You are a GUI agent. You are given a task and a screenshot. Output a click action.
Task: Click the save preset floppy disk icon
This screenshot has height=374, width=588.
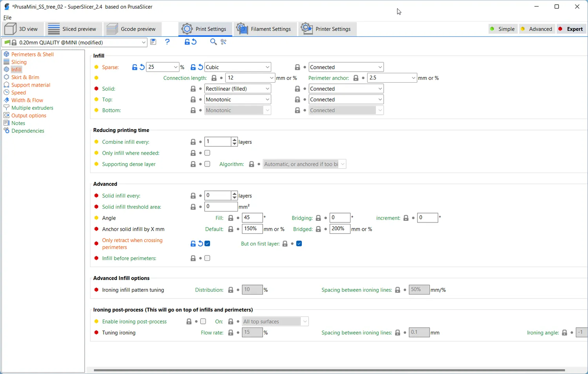click(x=153, y=42)
